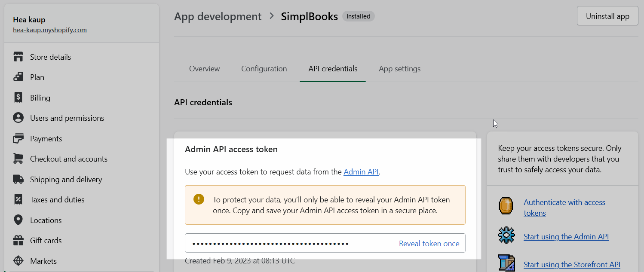The height and width of the screenshot is (272, 644).
Task: Click the Checkout cart icon
Action: click(x=18, y=159)
